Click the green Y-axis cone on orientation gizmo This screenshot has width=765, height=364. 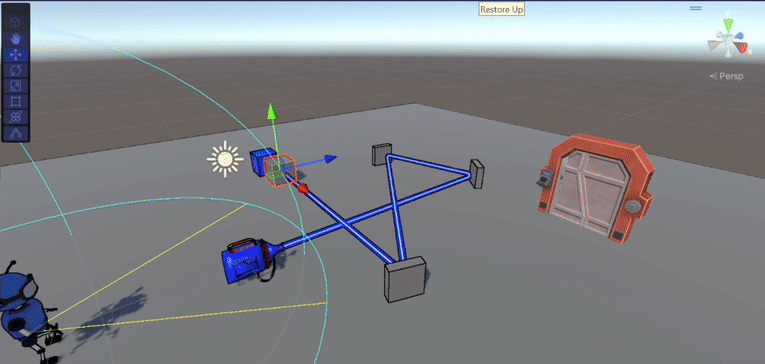[x=728, y=24]
